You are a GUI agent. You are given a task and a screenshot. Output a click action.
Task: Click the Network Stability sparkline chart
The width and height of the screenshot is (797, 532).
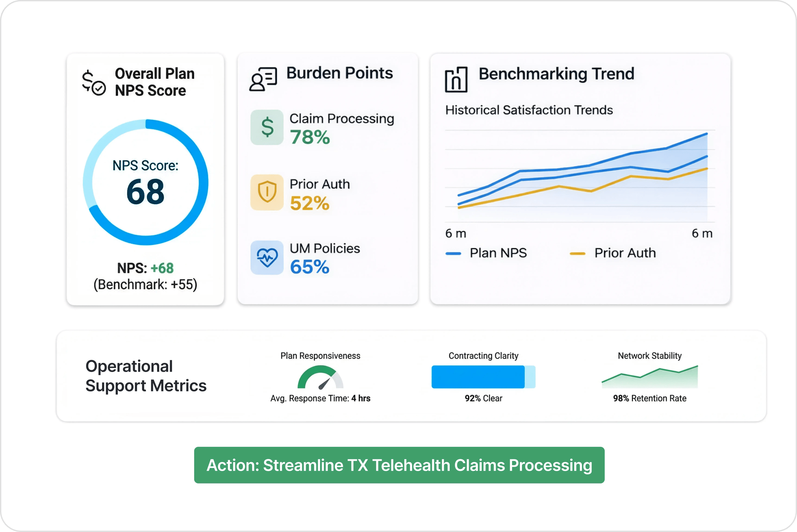[650, 377]
